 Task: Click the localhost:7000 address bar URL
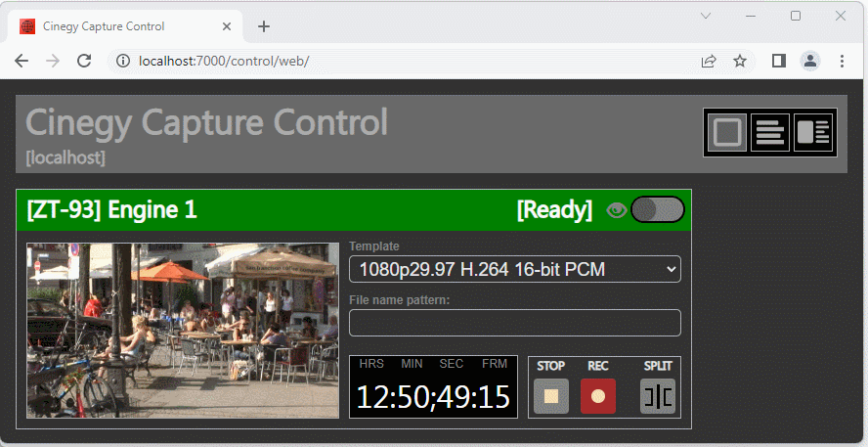224,61
